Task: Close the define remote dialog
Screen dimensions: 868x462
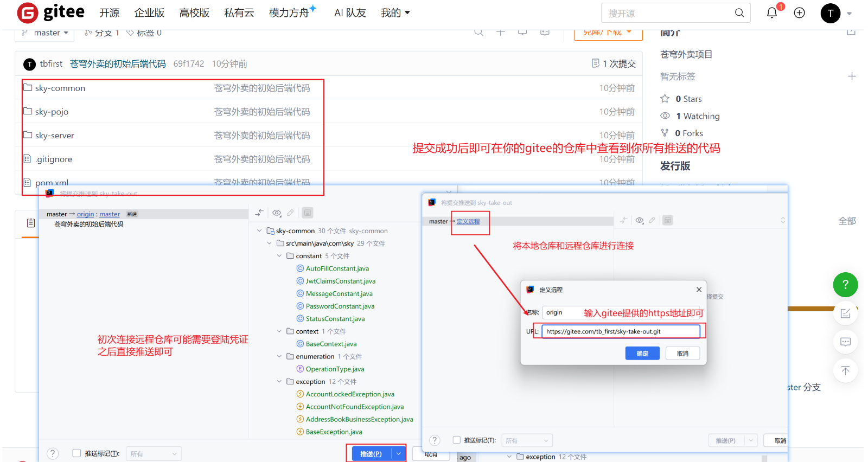Action: point(699,290)
